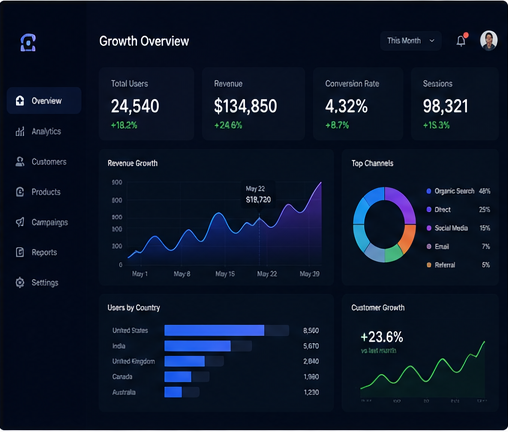This screenshot has width=508, height=432.
Task: Click the May 8 axis label
Action: coord(182,274)
